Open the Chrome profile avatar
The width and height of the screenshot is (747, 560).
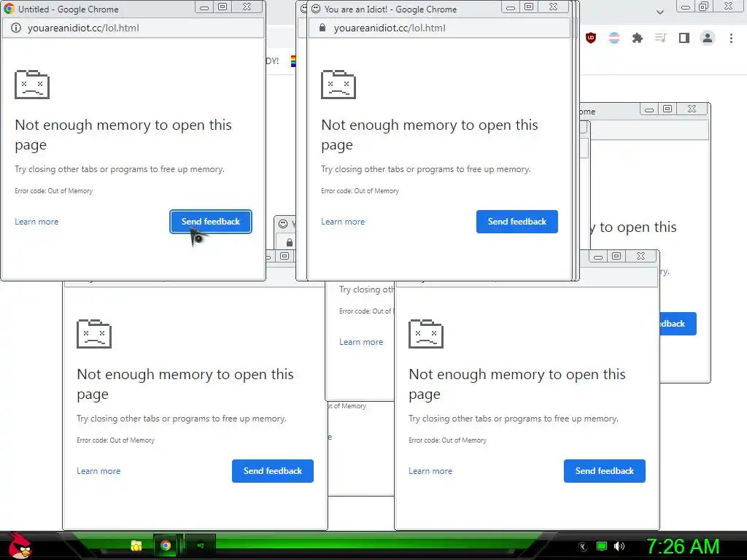point(708,38)
